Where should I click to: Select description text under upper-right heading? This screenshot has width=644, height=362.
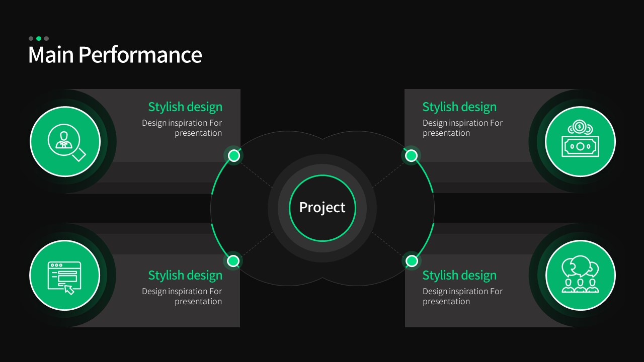coord(462,128)
